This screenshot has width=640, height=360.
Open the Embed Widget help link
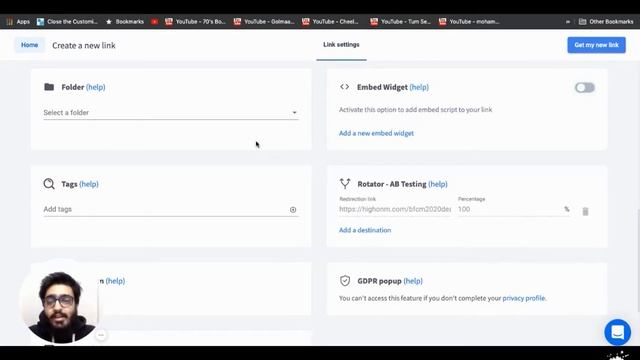coord(419,87)
